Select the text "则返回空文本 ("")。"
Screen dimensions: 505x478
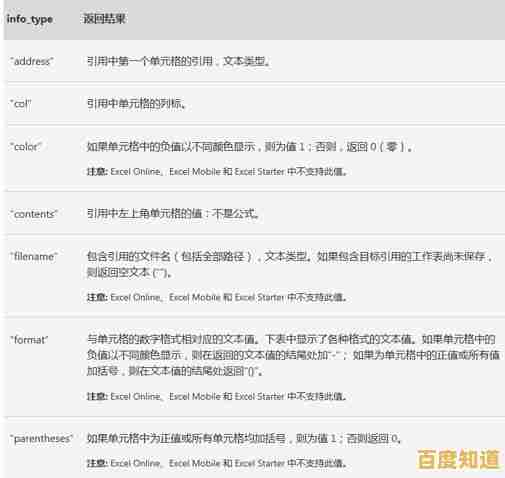point(129,272)
